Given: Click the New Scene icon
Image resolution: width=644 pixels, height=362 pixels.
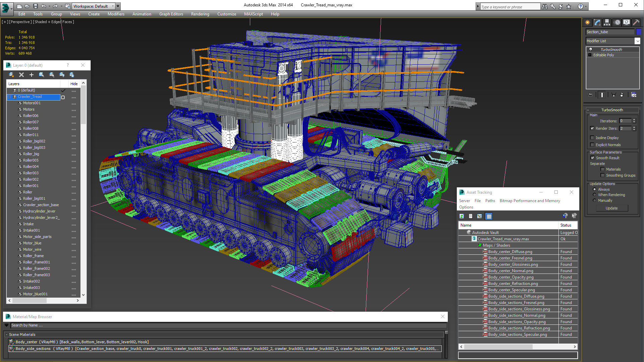Looking at the screenshot, I should (x=19, y=6).
